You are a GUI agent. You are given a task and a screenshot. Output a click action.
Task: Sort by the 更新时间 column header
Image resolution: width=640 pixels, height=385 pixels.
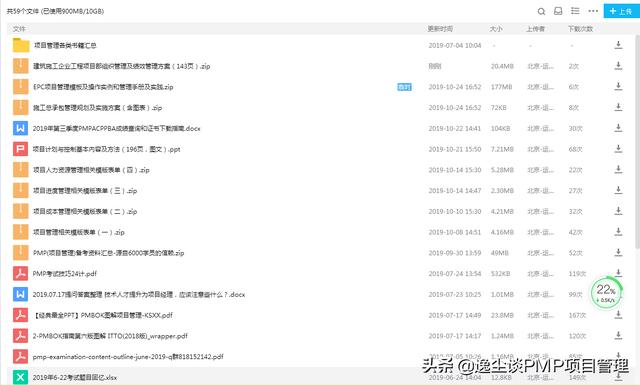pyautogui.click(x=440, y=29)
